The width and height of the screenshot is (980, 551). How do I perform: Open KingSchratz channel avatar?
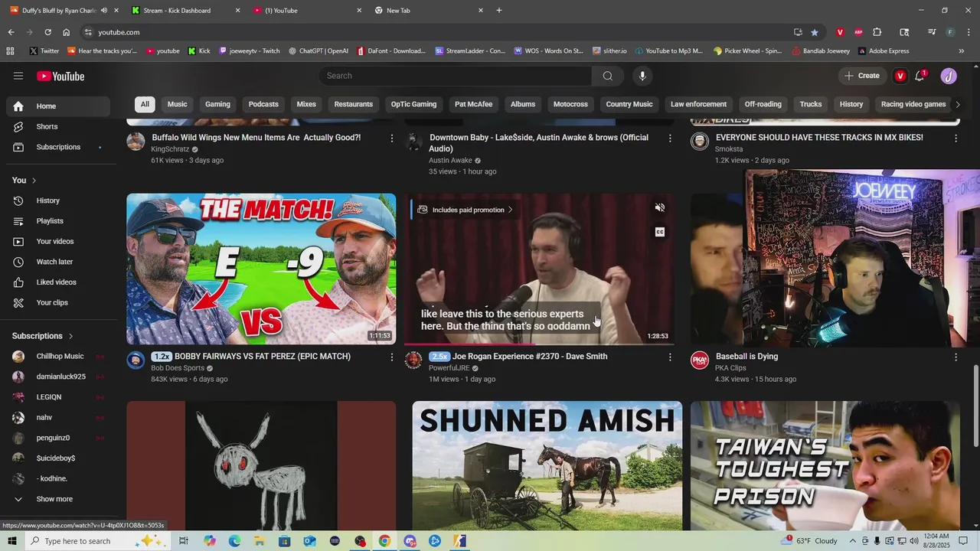pos(136,141)
